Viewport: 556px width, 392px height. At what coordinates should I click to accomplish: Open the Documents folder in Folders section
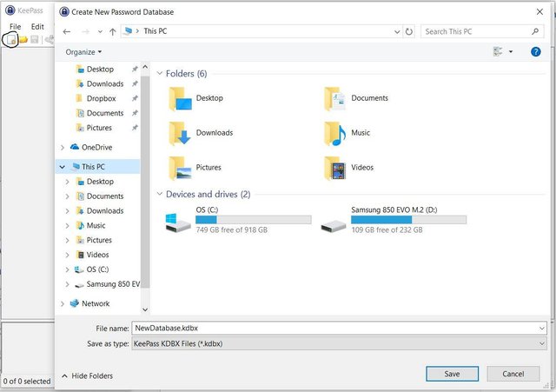tap(356, 98)
